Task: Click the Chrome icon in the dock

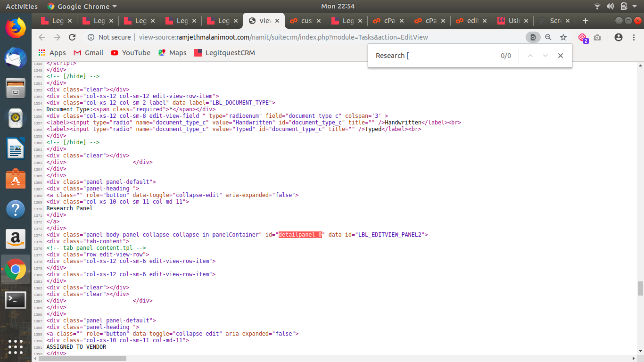Action: (16, 269)
